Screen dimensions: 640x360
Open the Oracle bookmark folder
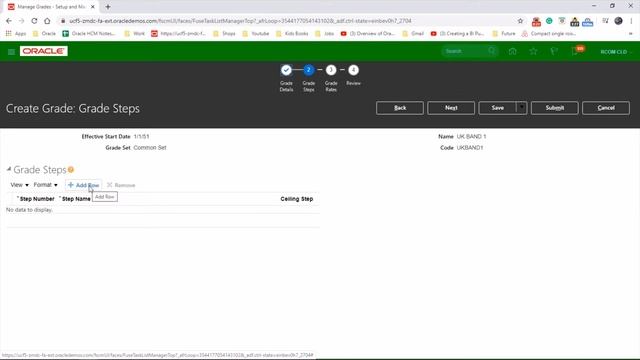tap(44, 33)
